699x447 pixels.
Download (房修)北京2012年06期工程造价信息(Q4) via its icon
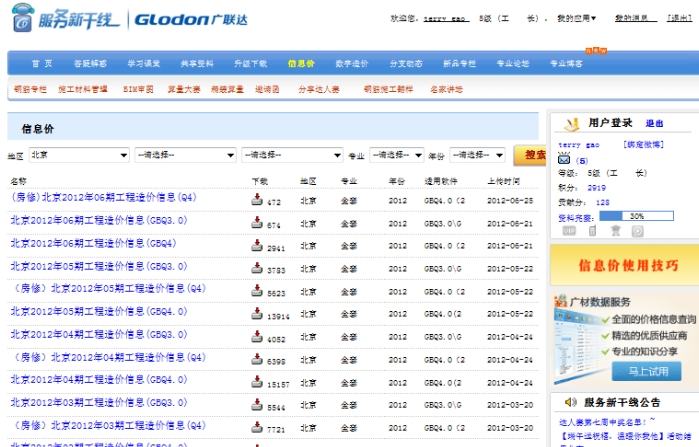pos(257,199)
